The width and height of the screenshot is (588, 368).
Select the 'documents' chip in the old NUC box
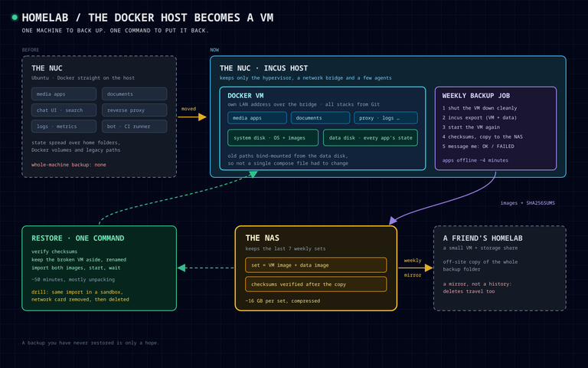134,94
